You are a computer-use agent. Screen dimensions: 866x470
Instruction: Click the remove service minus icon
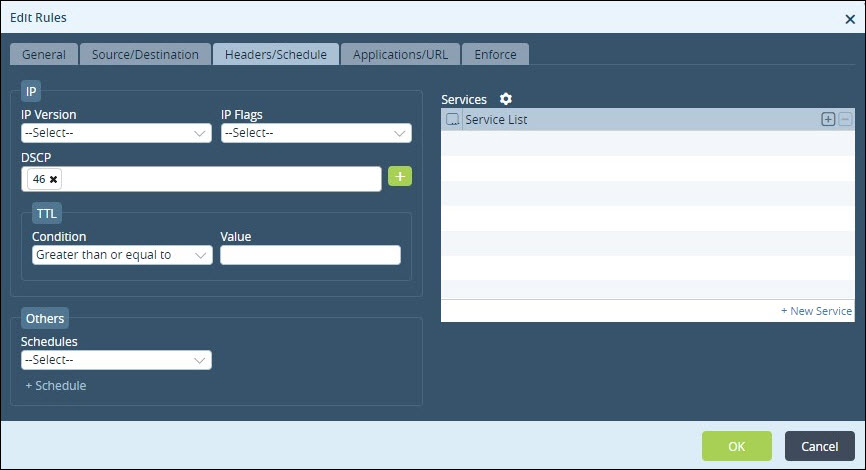845,119
